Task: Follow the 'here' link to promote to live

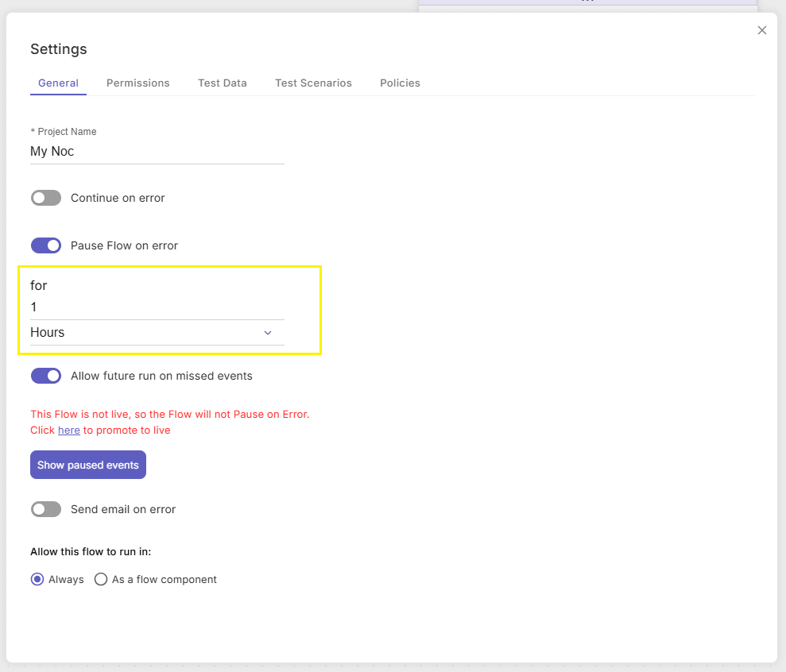Action: [x=68, y=431]
